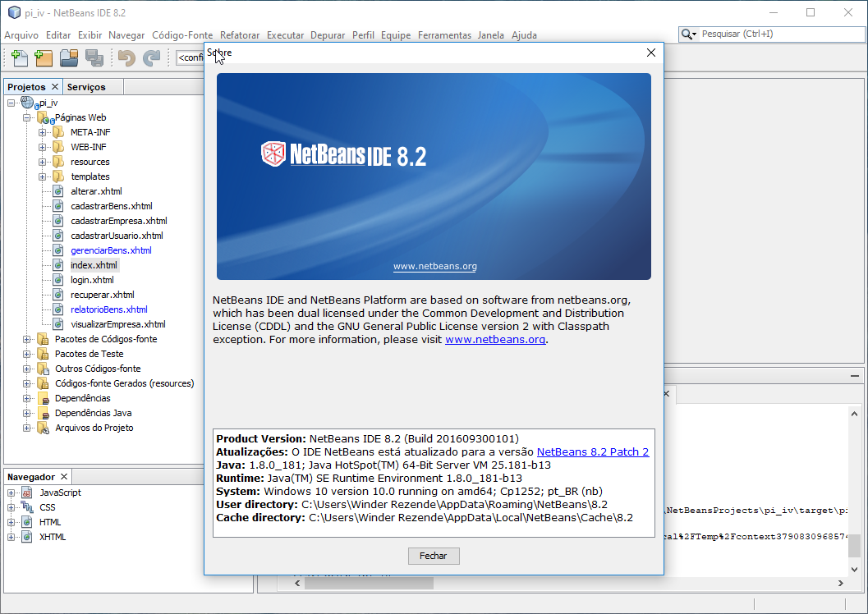This screenshot has height=614, width=868.
Task: Click the Open Project toolbar icon
Action: (69, 57)
